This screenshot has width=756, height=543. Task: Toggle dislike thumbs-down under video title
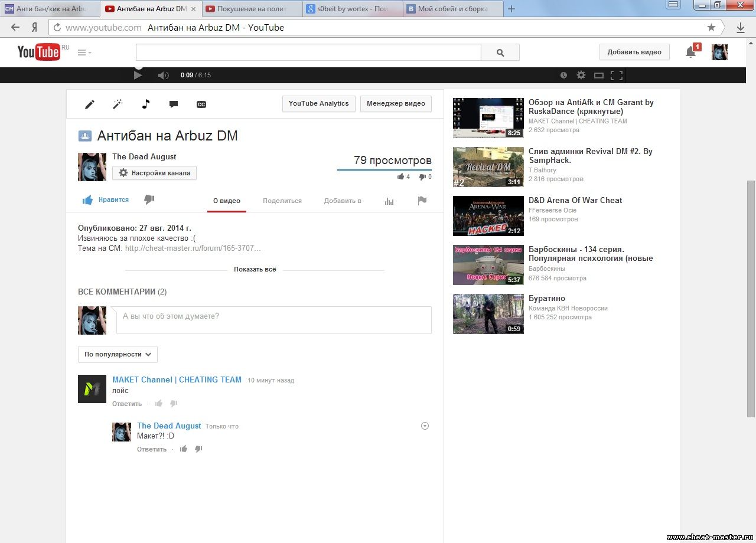pyautogui.click(x=149, y=200)
